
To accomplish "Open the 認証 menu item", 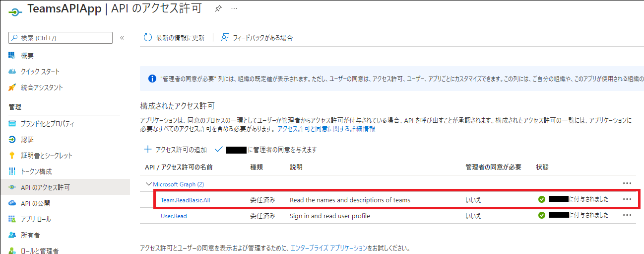I will pos(27,140).
